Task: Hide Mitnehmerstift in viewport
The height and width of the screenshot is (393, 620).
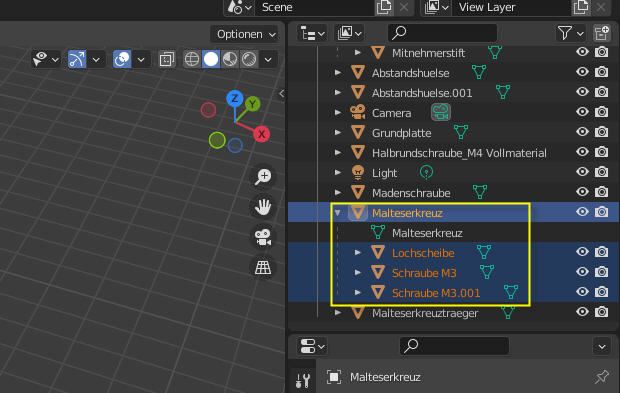Action: (x=582, y=52)
